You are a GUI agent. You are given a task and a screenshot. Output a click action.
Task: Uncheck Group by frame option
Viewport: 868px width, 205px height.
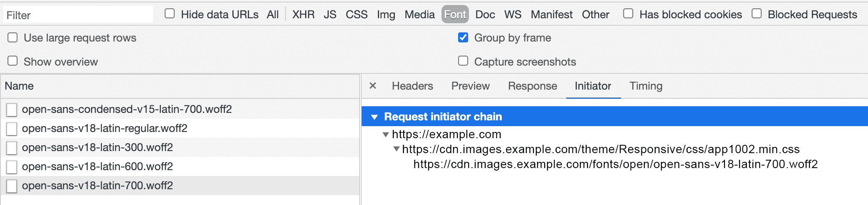coord(463,38)
